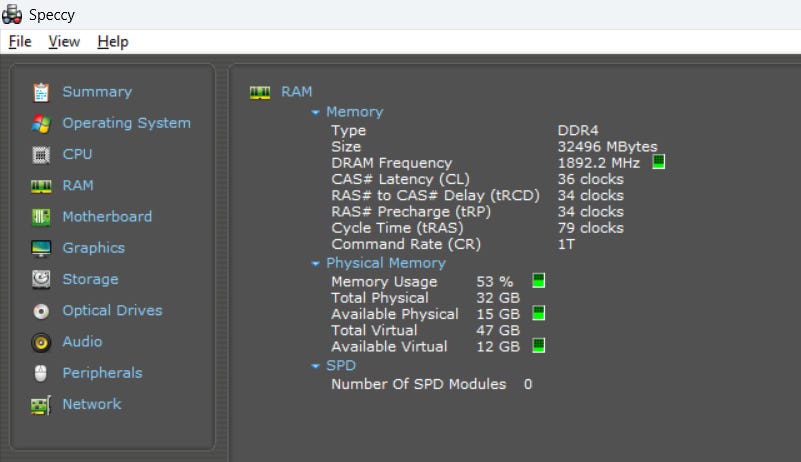Click green indicator next to Memory Usage
Screen dimensions: 801x462
[538, 281]
